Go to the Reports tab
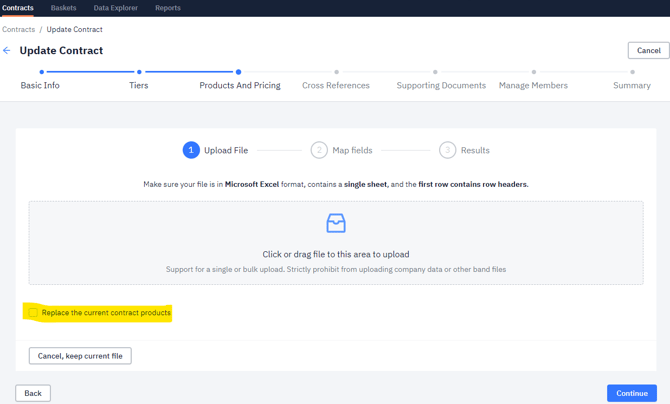 168,8
